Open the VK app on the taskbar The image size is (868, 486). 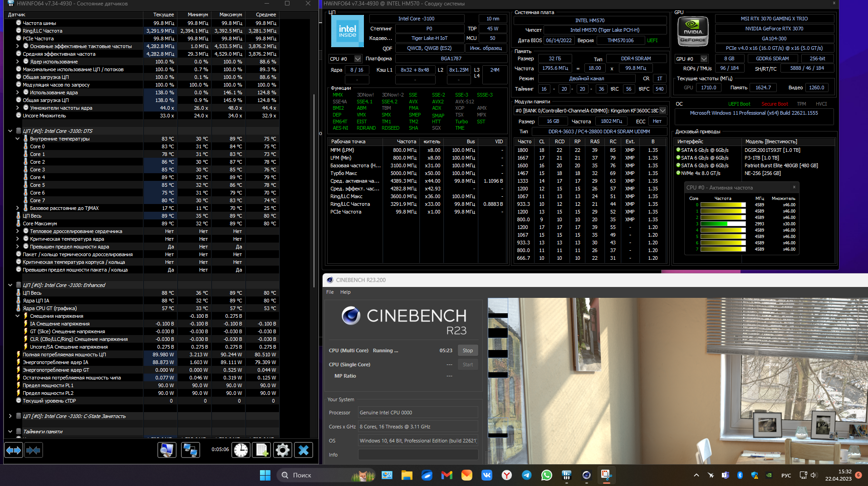487,475
